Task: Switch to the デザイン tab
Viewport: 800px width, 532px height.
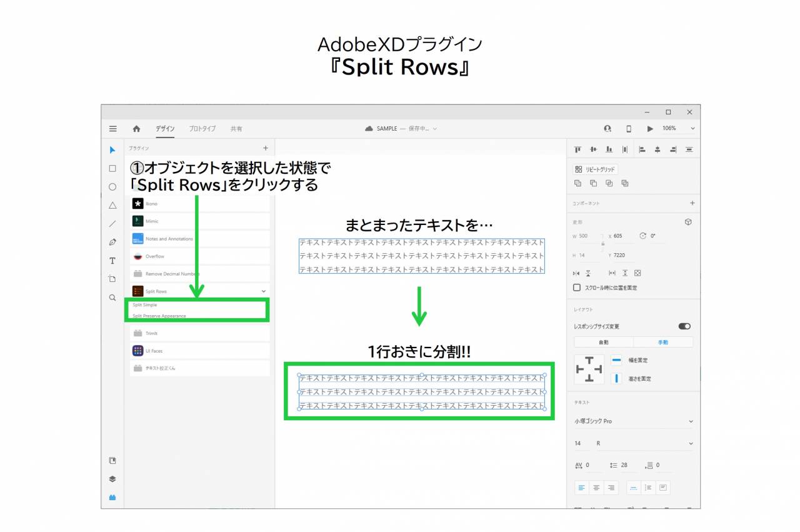Action: [165, 129]
